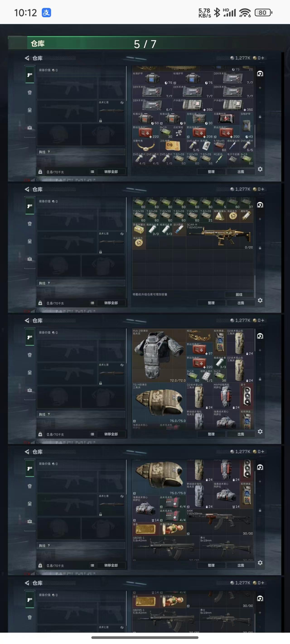
Task: Select the 完整牛角 bull horns item
Action: (146, 146)
